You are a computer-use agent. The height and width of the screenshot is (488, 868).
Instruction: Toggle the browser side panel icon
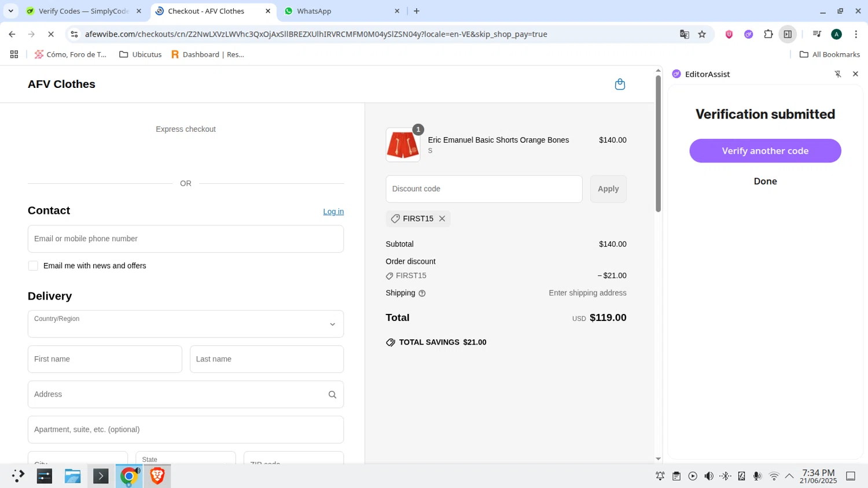[x=788, y=34]
